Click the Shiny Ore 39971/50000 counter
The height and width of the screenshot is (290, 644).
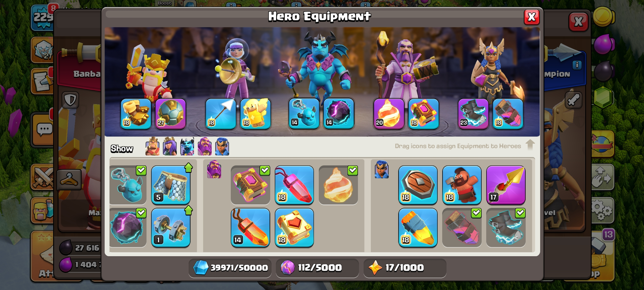pos(230,268)
